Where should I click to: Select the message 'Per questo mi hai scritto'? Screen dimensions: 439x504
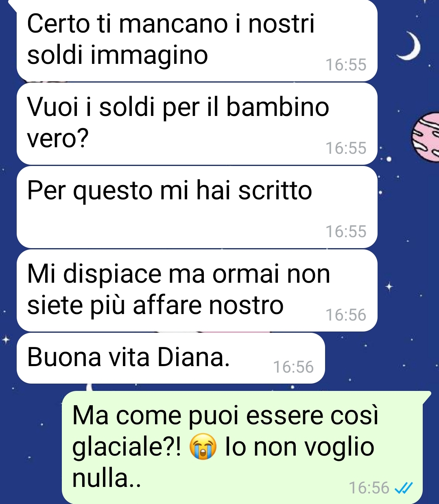[197, 207]
